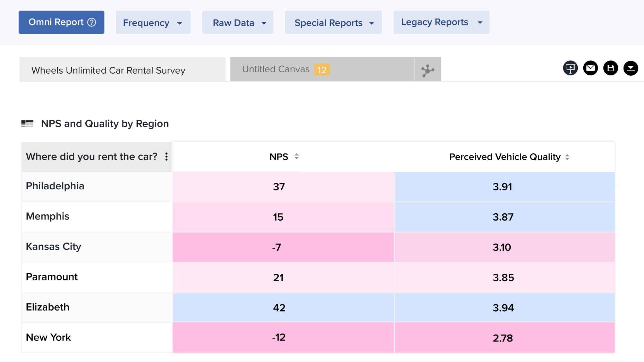Click the save report disk icon

point(610,68)
